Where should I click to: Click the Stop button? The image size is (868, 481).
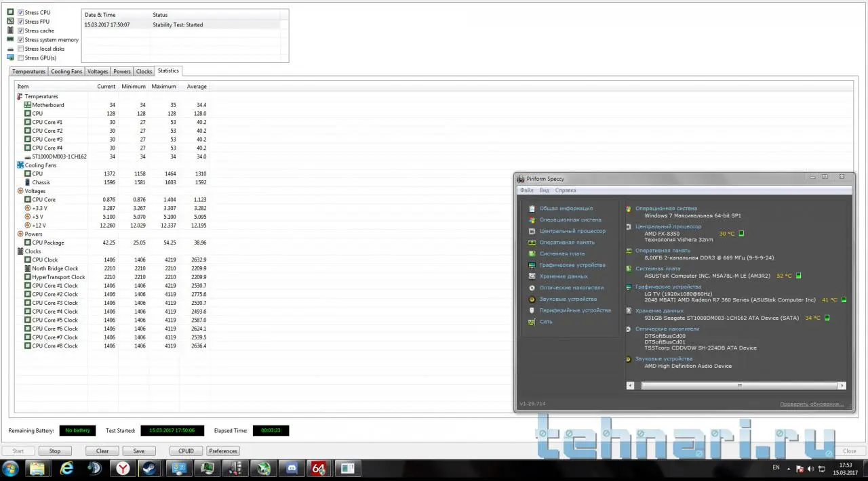(x=55, y=451)
